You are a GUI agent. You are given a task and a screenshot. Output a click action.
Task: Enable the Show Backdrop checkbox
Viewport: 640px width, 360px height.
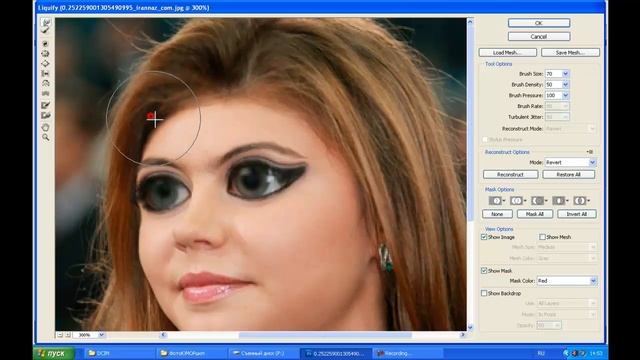pos(484,293)
